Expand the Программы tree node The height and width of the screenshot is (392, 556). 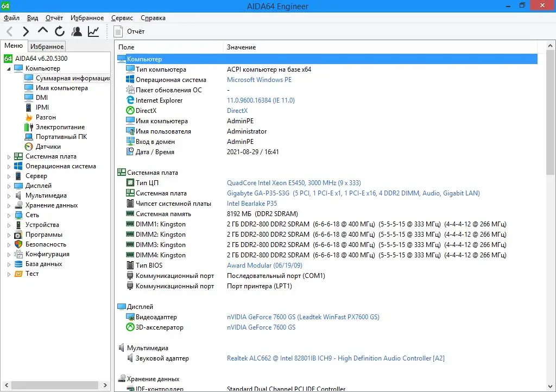(x=9, y=235)
